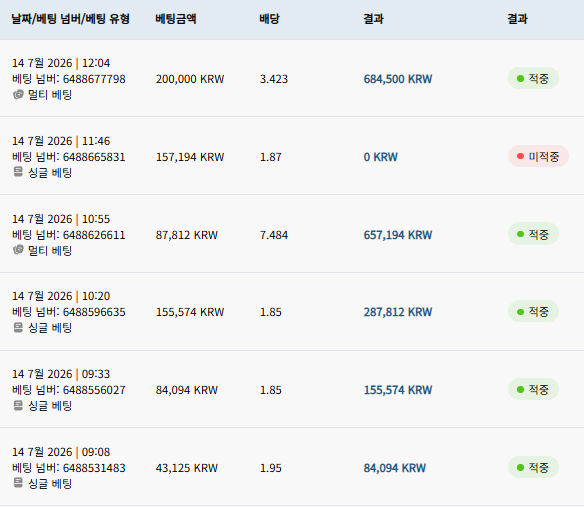584x507 pixels.
Task: Click 날짜/베팅 넘버/베팅 유형 header
Action: click(70, 19)
